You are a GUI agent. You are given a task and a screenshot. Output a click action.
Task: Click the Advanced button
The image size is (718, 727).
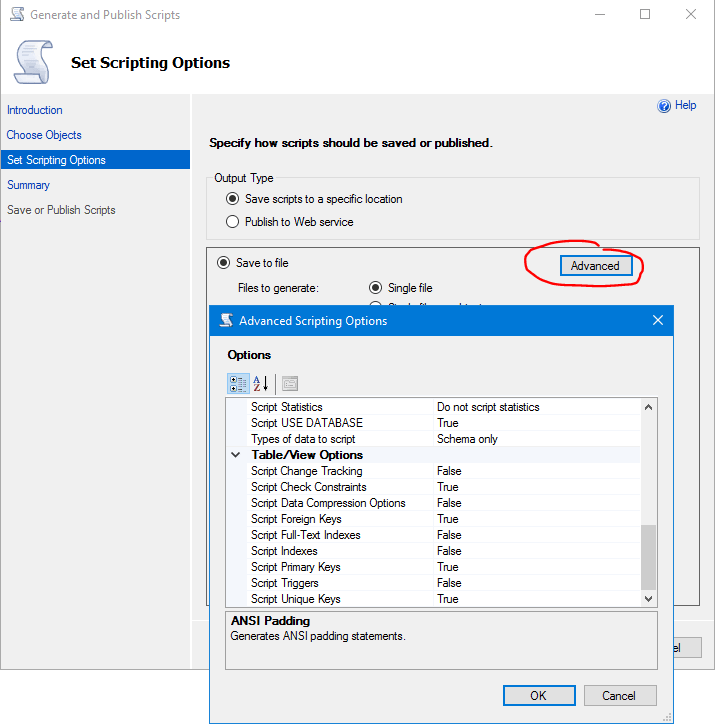point(596,266)
